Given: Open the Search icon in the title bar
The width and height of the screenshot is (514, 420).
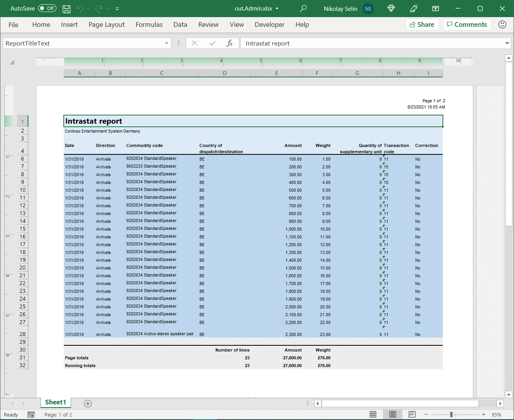Looking at the screenshot, I should (x=303, y=8).
